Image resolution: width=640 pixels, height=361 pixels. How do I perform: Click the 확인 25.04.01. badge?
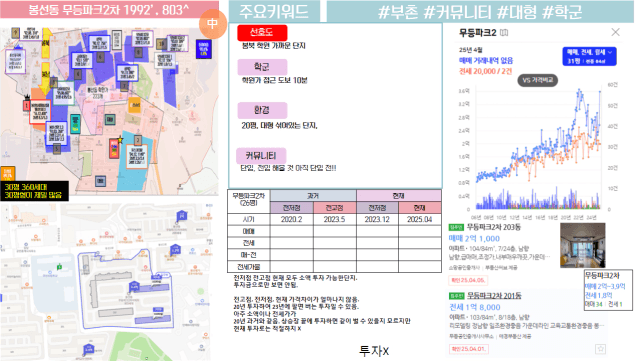tap(468, 349)
